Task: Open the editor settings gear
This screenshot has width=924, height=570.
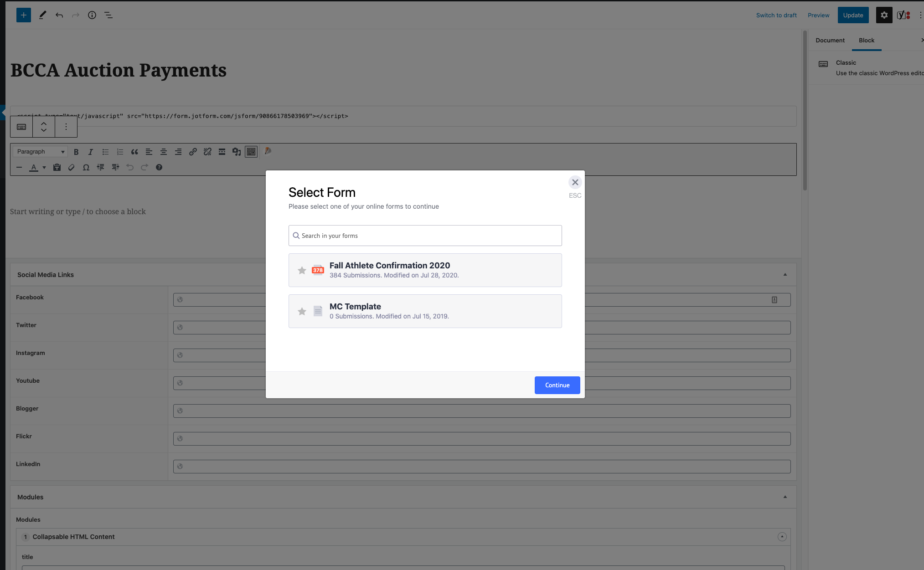Action: point(884,15)
